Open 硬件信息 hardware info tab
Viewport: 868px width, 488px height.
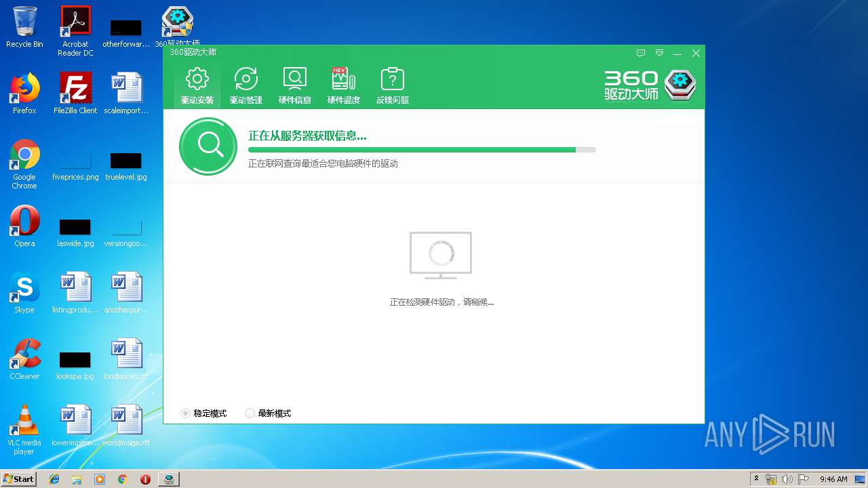295,85
